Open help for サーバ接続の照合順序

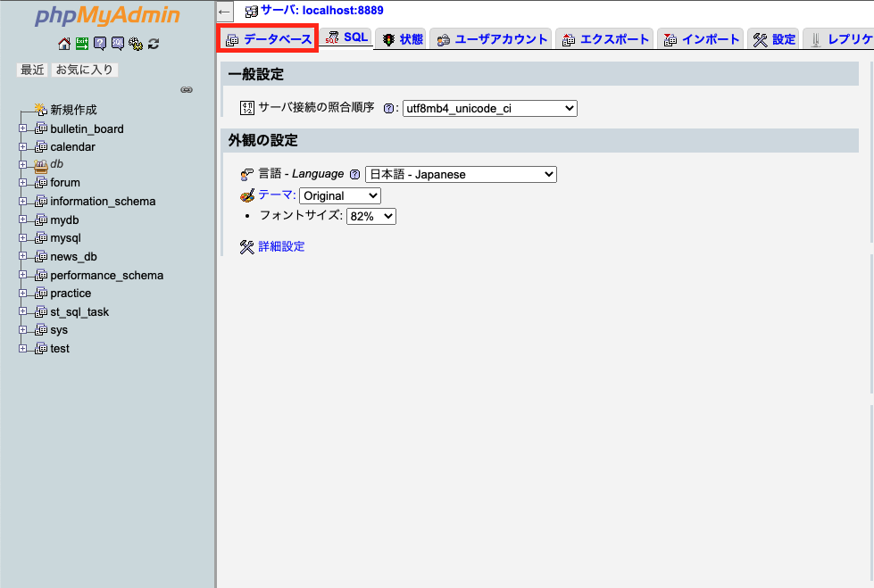pyautogui.click(x=391, y=108)
